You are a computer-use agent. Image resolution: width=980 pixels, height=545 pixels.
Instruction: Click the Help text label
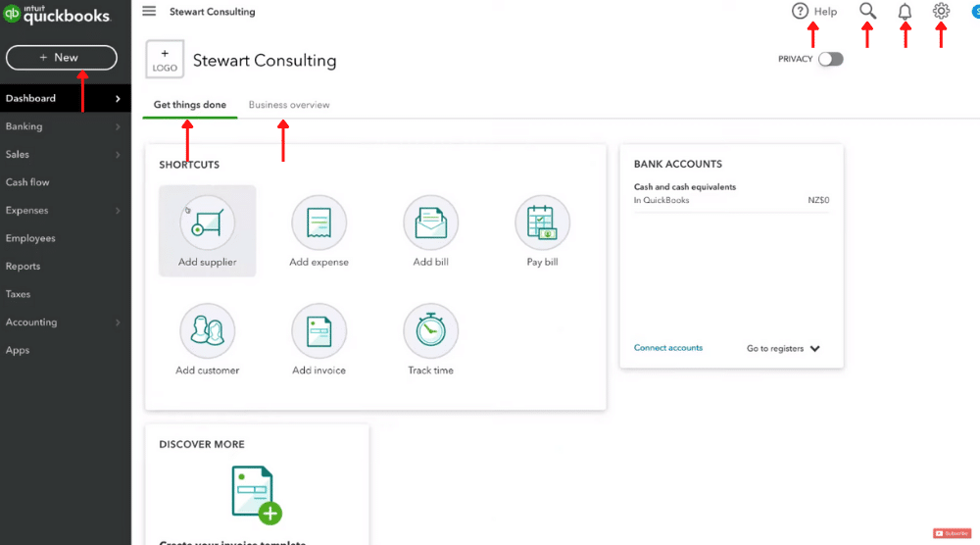coord(825,11)
